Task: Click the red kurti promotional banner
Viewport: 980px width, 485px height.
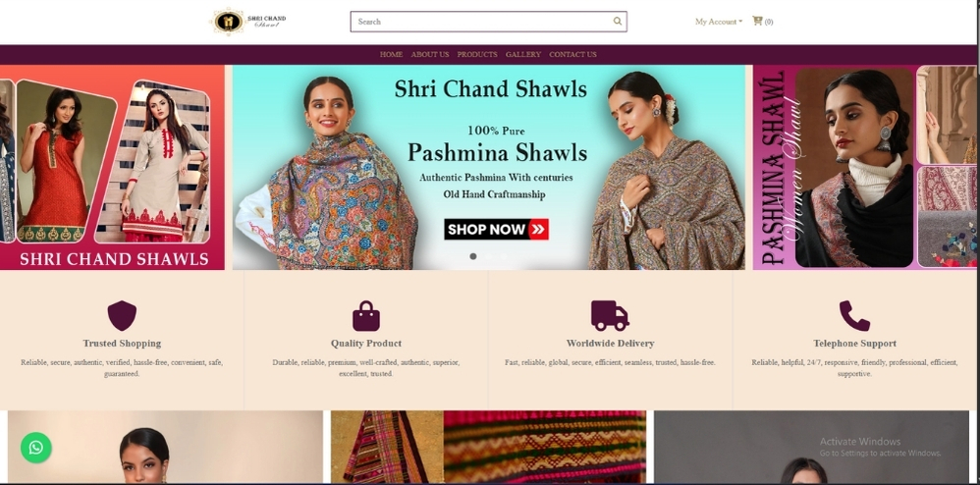Action: coord(112,168)
